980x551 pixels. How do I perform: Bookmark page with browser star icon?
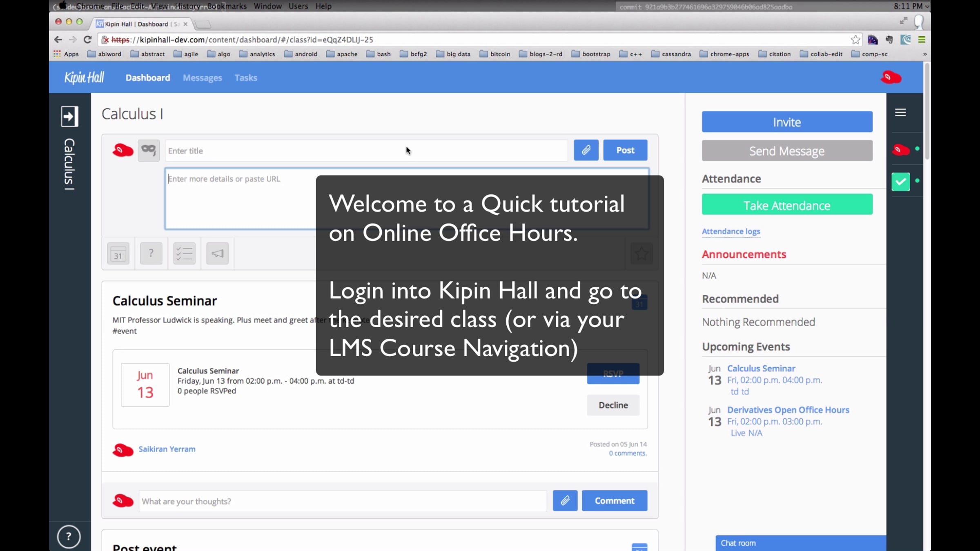855,40
